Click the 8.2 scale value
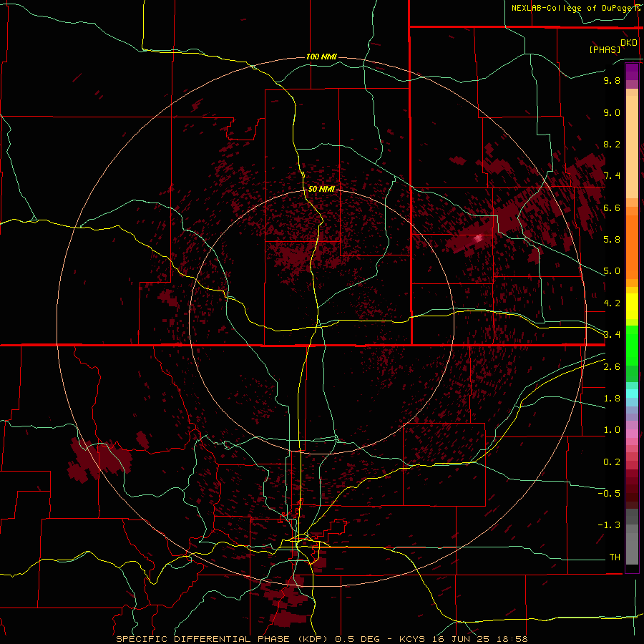Viewport: 644px width, 644px height. [x=612, y=144]
